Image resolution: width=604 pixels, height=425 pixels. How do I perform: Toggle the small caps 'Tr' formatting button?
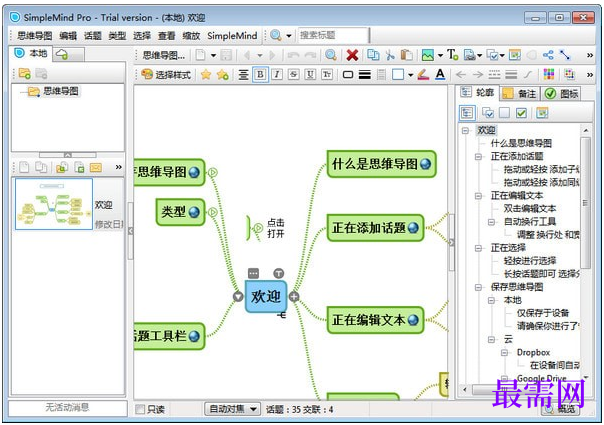tap(327, 74)
